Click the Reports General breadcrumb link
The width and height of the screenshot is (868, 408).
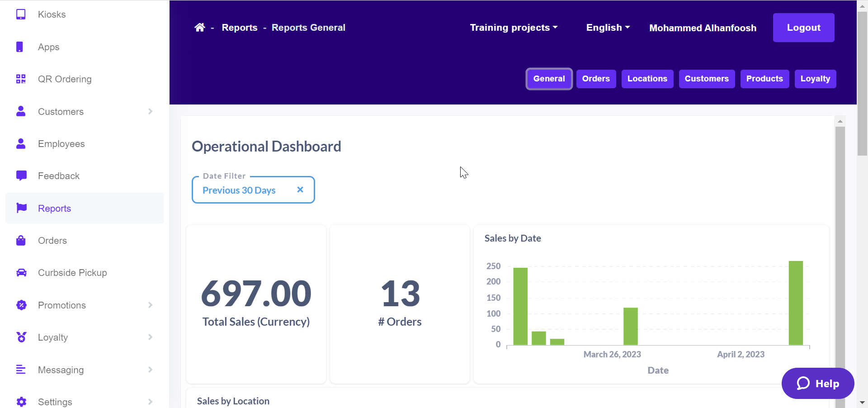[308, 28]
